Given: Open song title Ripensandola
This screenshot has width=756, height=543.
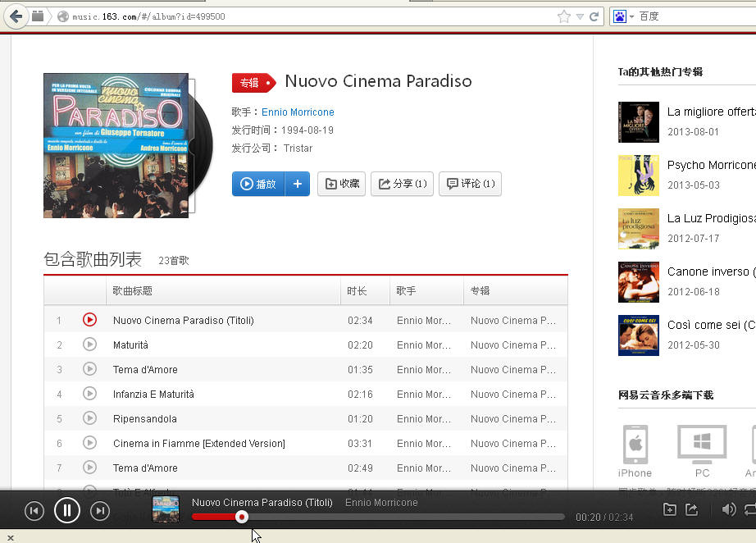Looking at the screenshot, I should pos(144,419).
